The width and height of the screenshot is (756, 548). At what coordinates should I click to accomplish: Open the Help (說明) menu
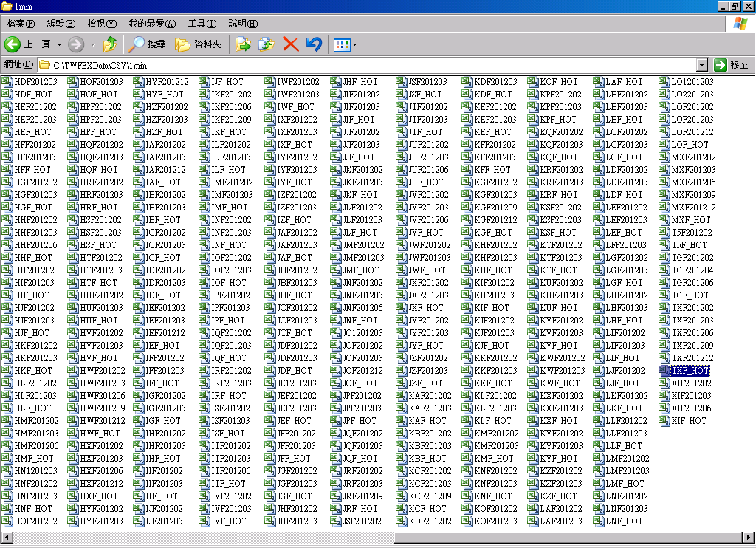tap(242, 23)
